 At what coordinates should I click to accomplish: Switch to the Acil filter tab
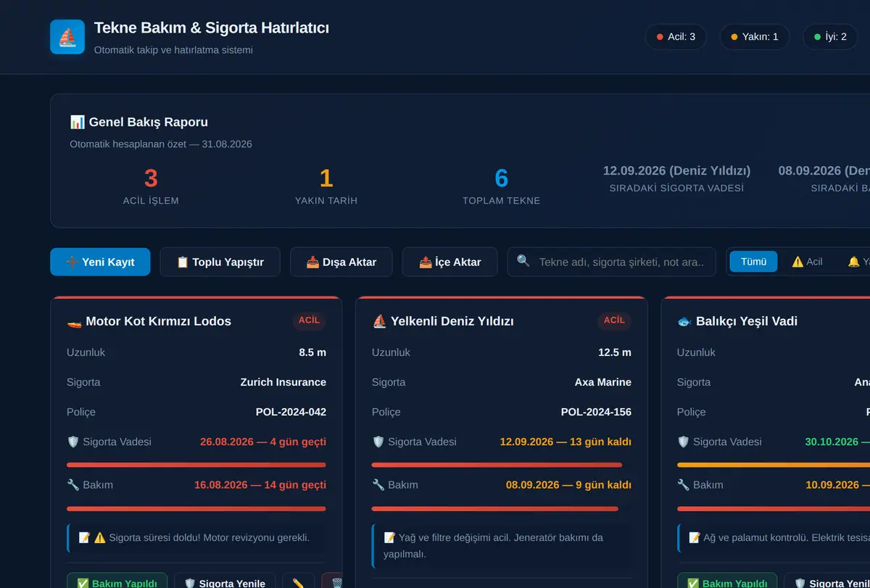point(807,262)
